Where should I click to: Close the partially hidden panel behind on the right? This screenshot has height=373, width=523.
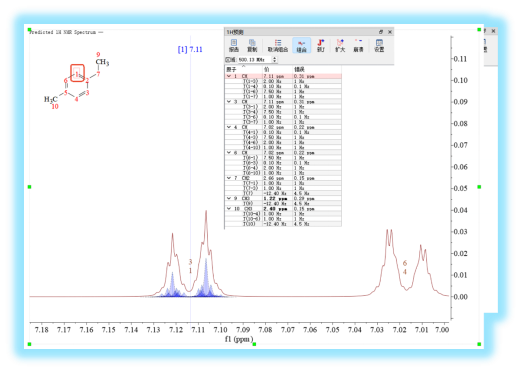point(493,31)
